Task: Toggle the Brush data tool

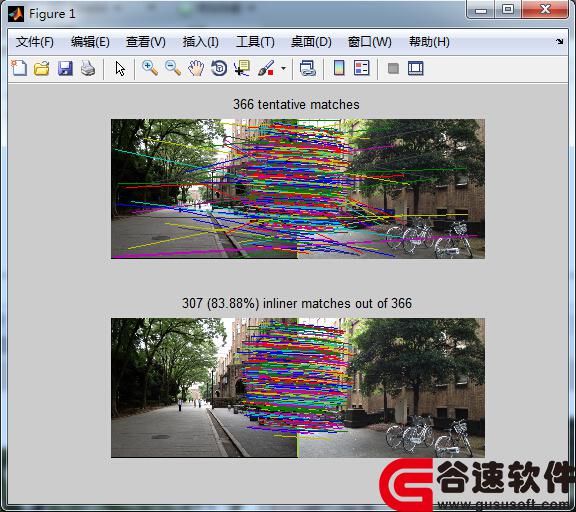Action: [x=266, y=68]
